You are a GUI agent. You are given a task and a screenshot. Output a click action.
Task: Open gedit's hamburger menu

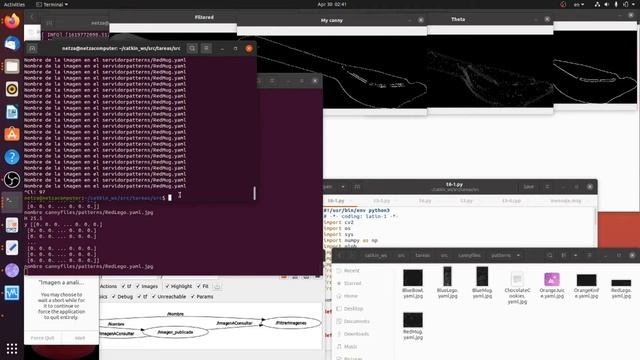[547, 187]
